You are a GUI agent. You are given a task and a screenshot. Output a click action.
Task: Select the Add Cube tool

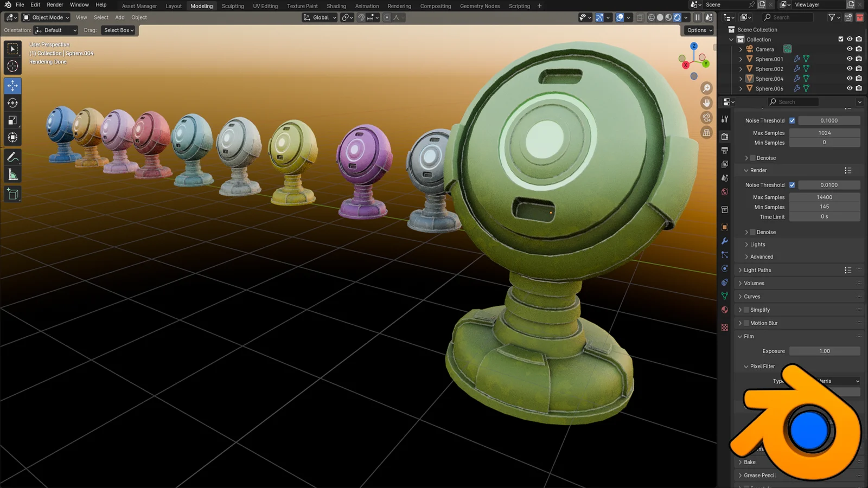13,194
